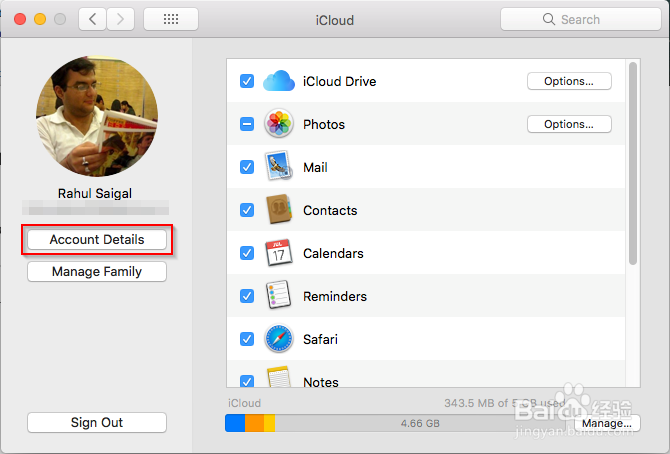670x454 pixels.
Task: Click Manage... storage button
Action: (x=607, y=423)
